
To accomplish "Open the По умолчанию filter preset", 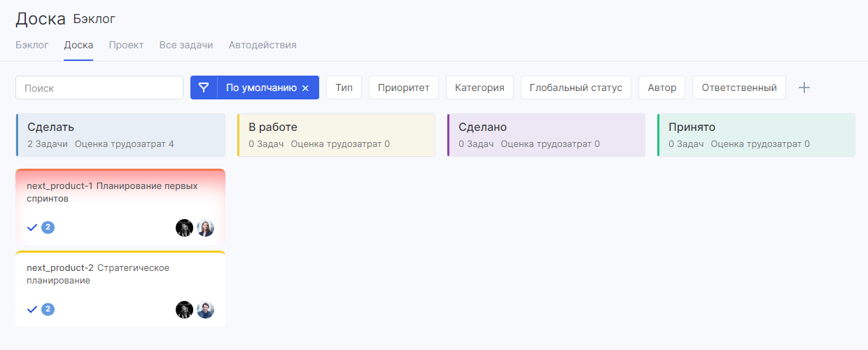I will pyautogui.click(x=261, y=87).
